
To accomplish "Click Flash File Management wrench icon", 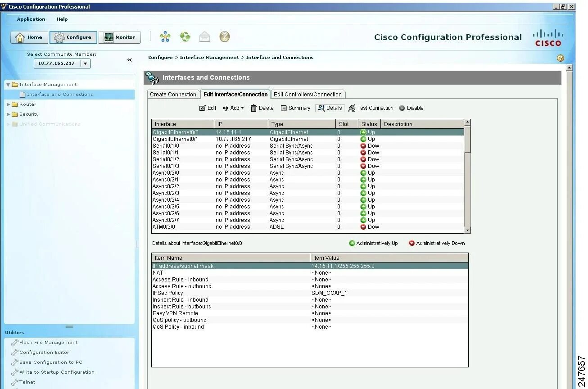I will tap(15, 343).
